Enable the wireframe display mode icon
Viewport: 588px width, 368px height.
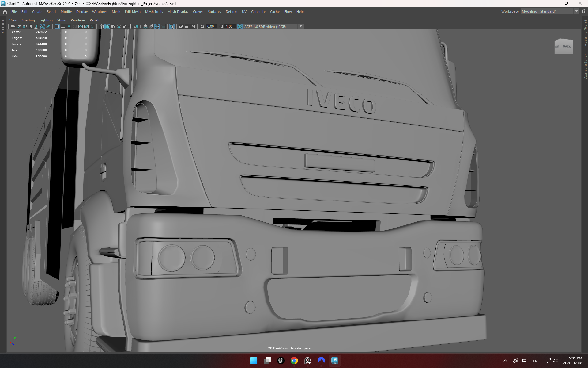[101, 26]
